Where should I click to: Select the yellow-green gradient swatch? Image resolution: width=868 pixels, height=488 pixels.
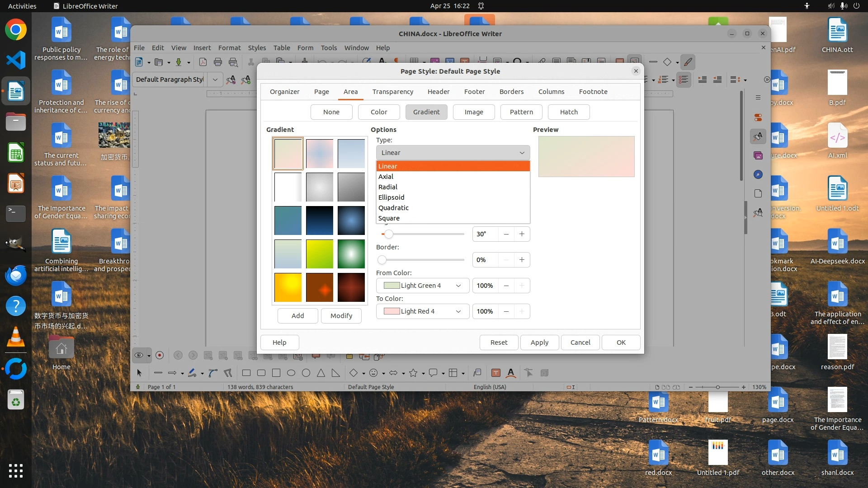click(319, 254)
